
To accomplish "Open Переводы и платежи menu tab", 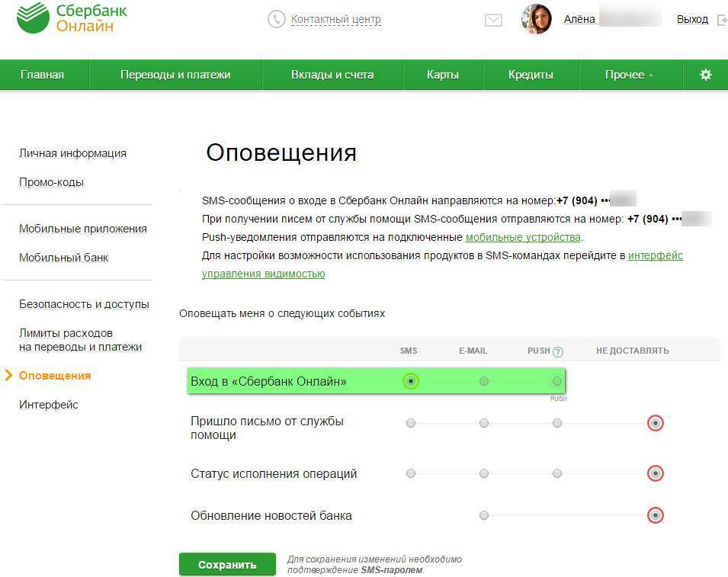I will pos(175,74).
